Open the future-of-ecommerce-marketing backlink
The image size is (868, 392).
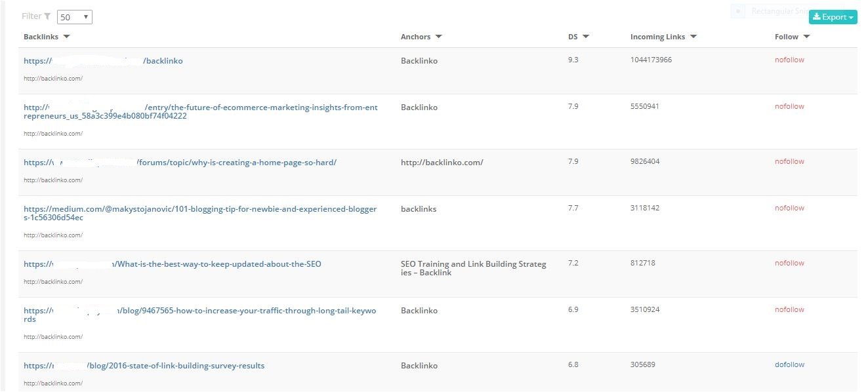point(201,111)
